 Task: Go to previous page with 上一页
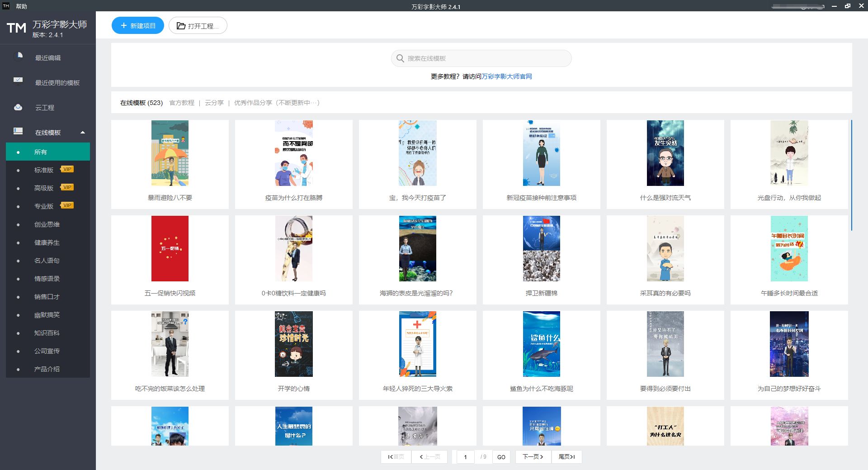click(429, 457)
